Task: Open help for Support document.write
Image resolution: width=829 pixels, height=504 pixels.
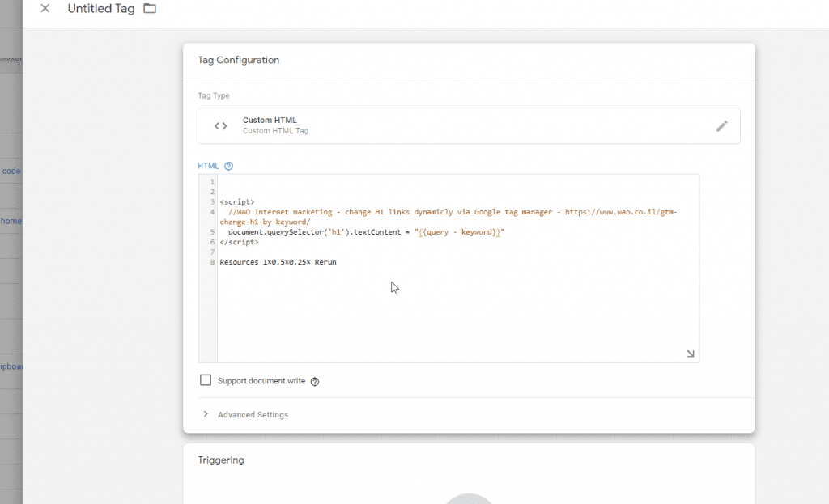Action: [x=315, y=381]
